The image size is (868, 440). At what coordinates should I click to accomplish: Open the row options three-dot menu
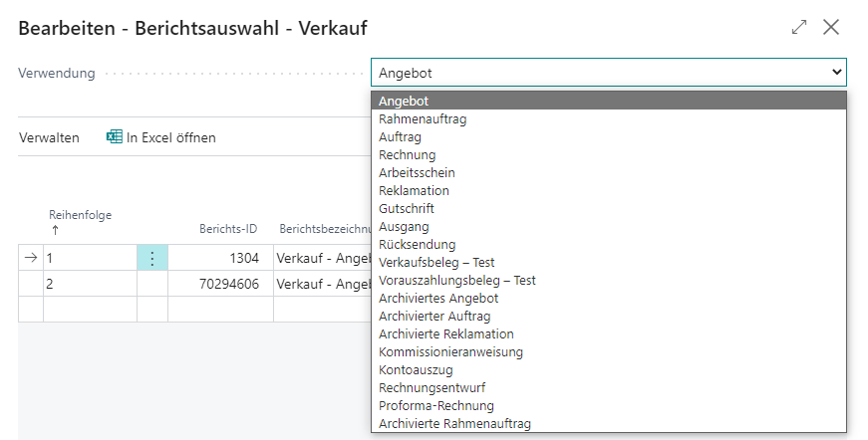(151, 258)
